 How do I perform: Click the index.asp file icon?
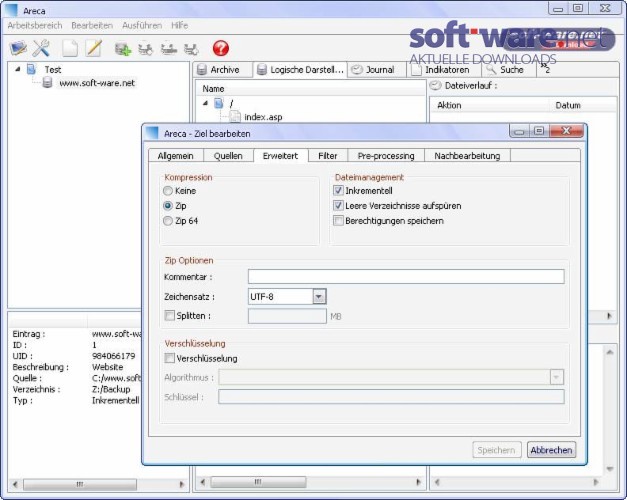click(235, 117)
